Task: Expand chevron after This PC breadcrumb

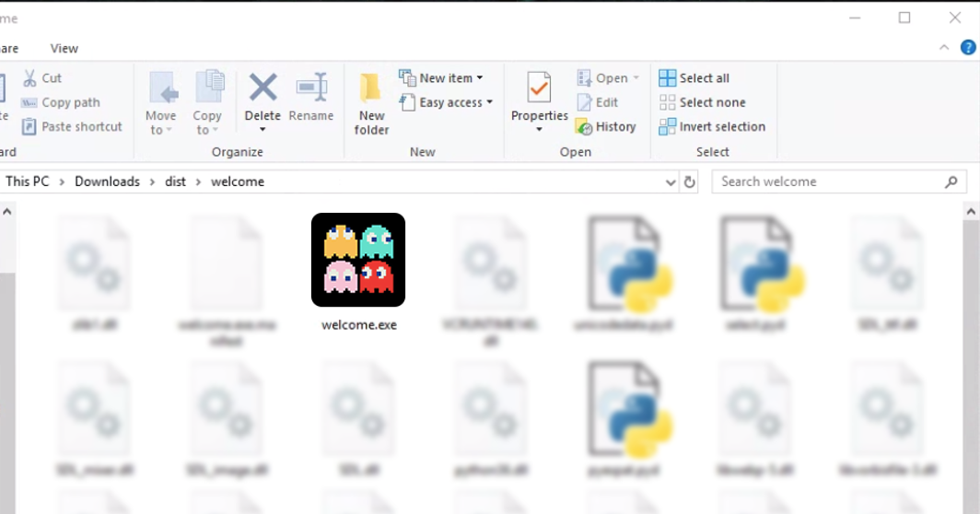Action: (x=62, y=182)
